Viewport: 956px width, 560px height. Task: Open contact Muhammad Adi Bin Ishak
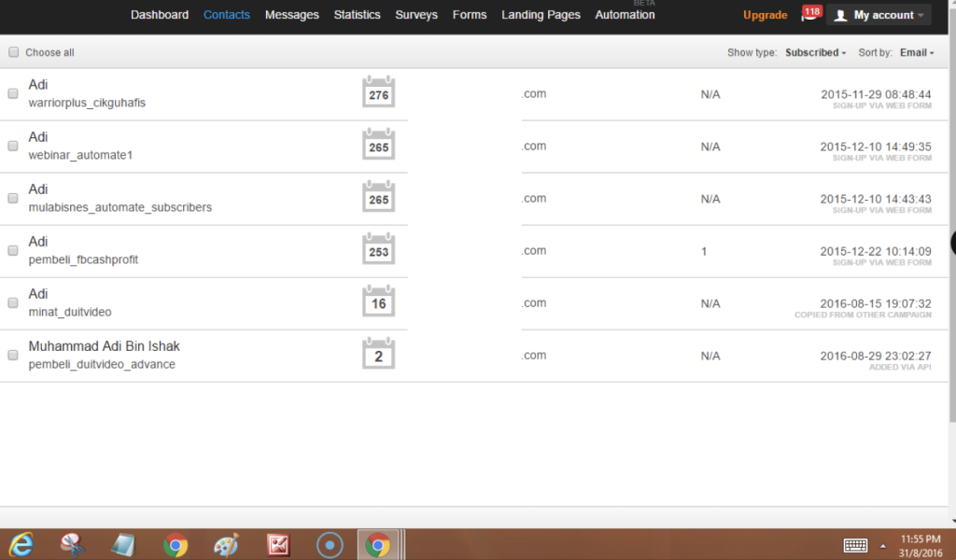[x=104, y=346]
